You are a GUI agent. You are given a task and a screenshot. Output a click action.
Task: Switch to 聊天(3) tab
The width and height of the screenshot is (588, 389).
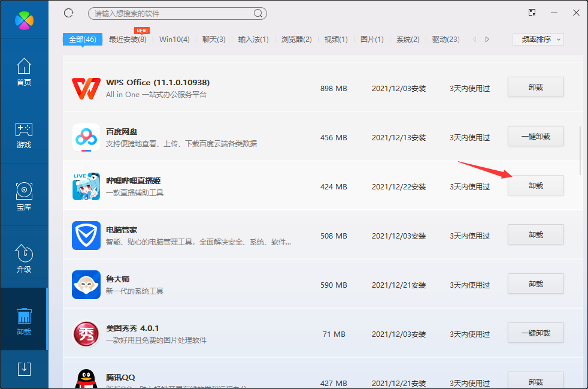coord(214,40)
